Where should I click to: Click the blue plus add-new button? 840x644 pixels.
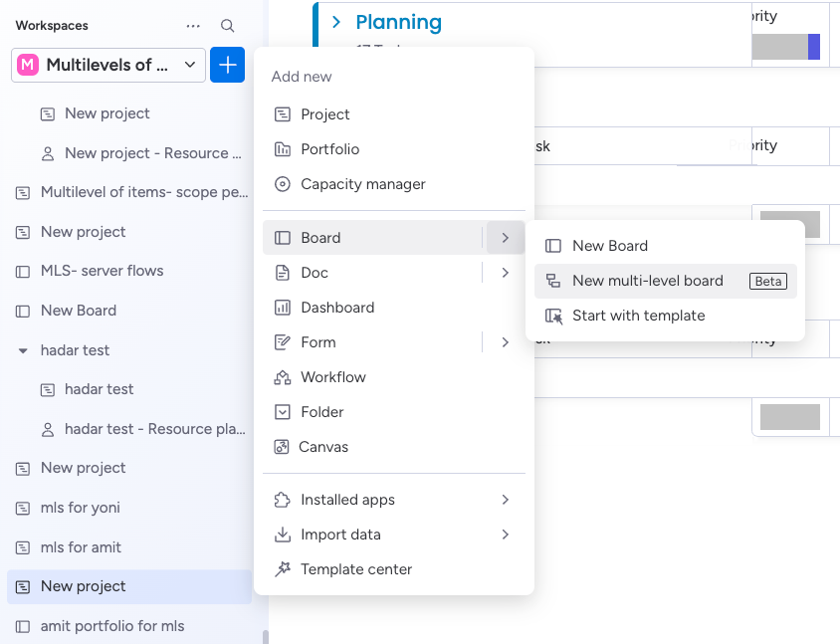point(227,65)
